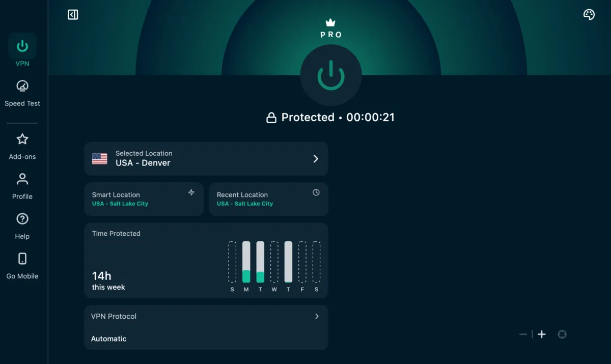Click Friday's empty dashed bar
611x364 pixels.
tap(302, 262)
